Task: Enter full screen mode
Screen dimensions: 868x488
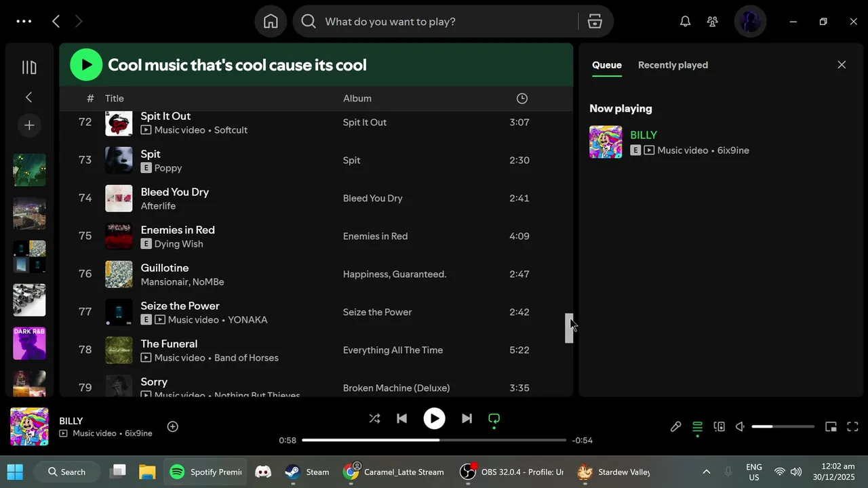Action: (852, 426)
